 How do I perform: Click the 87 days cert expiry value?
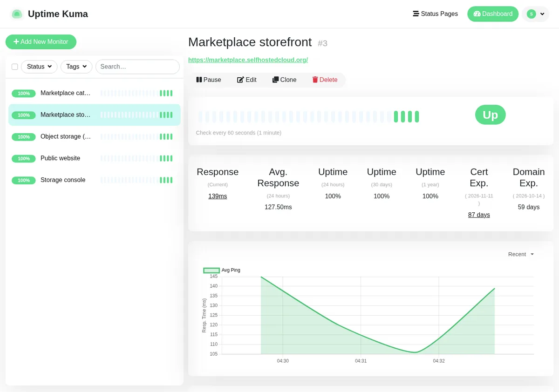(x=479, y=215)
